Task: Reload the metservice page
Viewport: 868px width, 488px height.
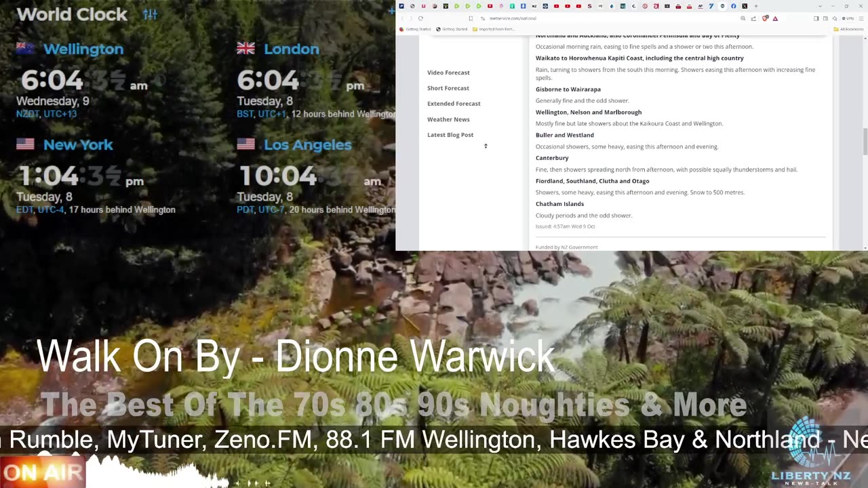Action: (420, 18)
